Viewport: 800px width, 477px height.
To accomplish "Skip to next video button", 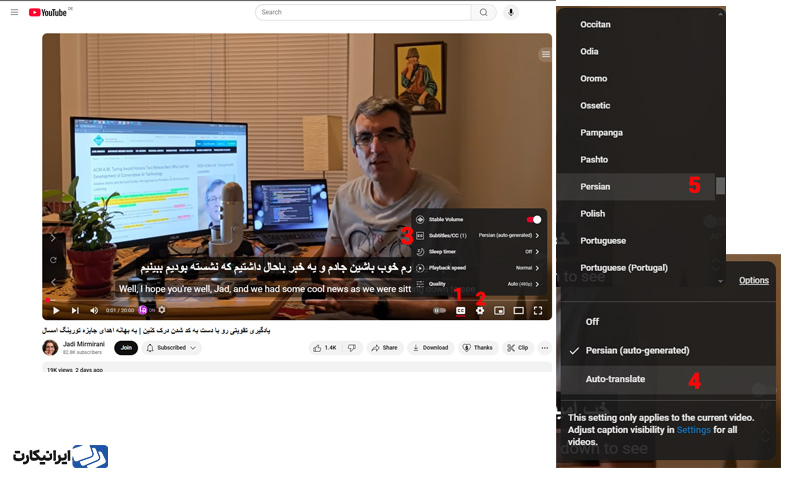I will (75, 310).
